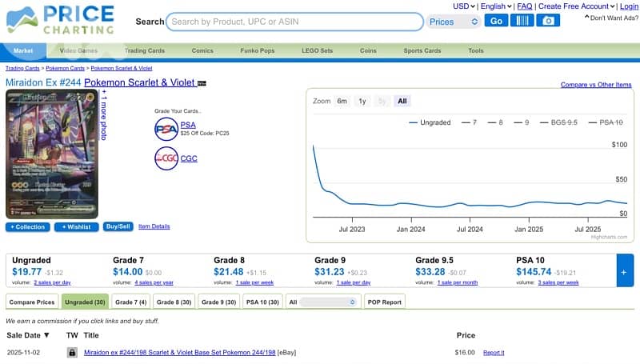The height and width of the screenshot is (364, 640).
Task: Click the product search input field
Action: coord(296,22)
